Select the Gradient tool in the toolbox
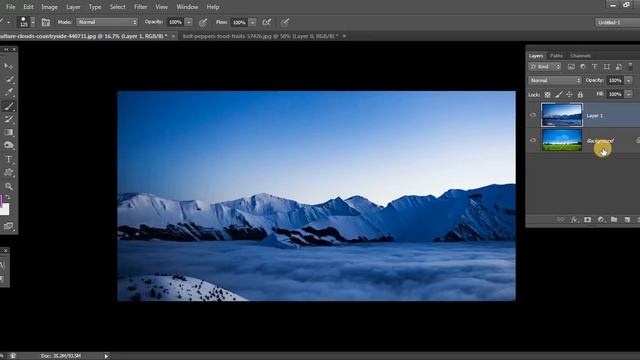640x360 pixels. [8, 132]
